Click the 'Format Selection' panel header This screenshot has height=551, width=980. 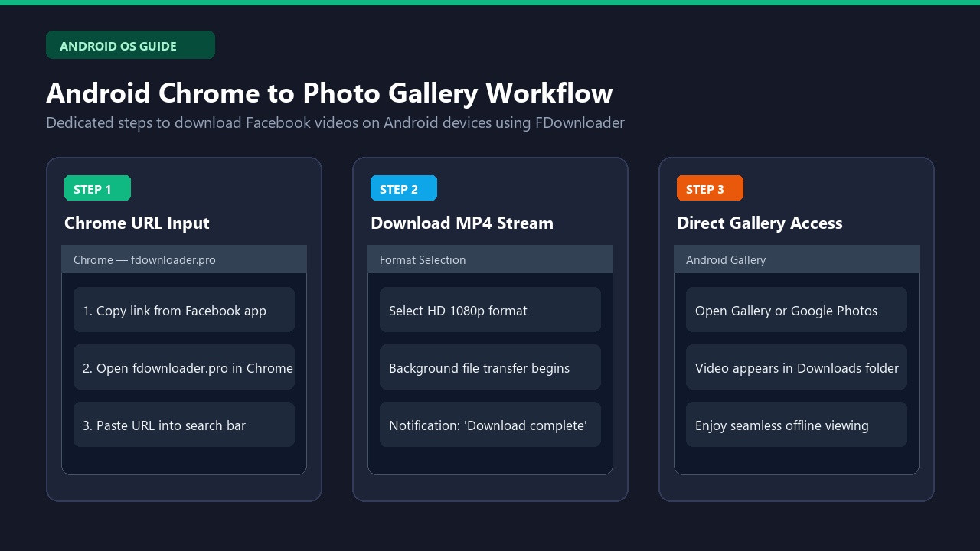click(x=490, y=259)
